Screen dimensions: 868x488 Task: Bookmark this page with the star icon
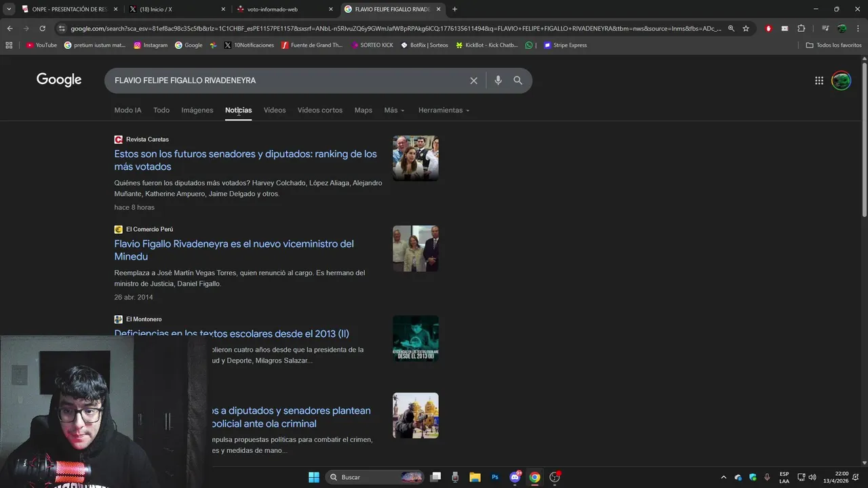(746, 28)
